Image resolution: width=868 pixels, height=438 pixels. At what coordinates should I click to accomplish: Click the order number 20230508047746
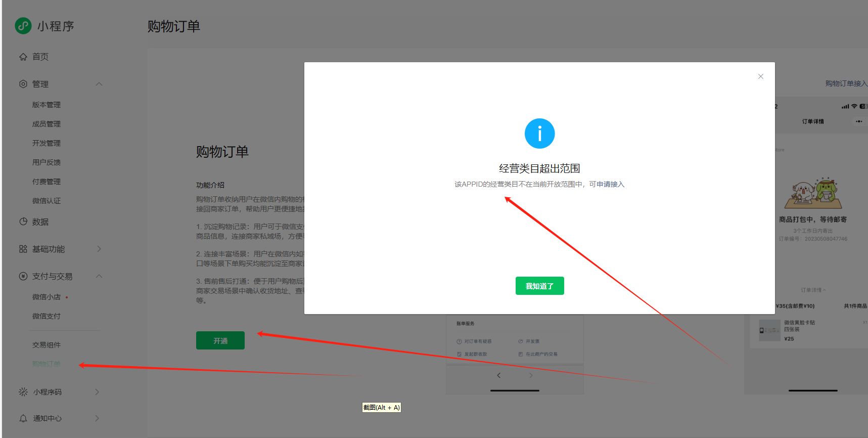[x=826, y=239]
